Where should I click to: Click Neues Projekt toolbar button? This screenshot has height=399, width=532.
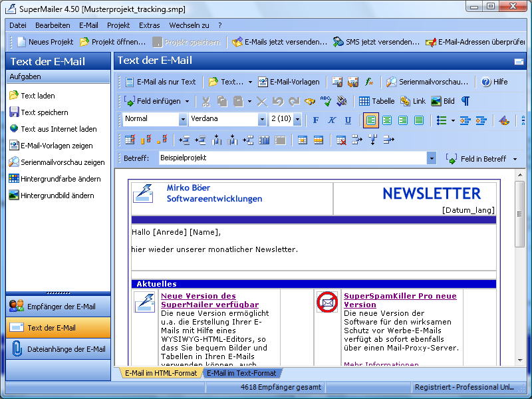click(45, 42)
